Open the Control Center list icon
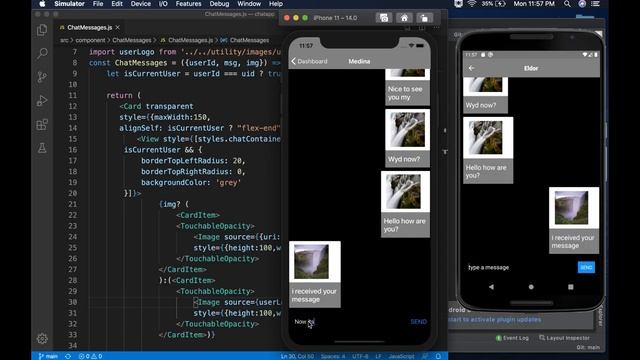 pyautogui.click(x=596, y=4)
